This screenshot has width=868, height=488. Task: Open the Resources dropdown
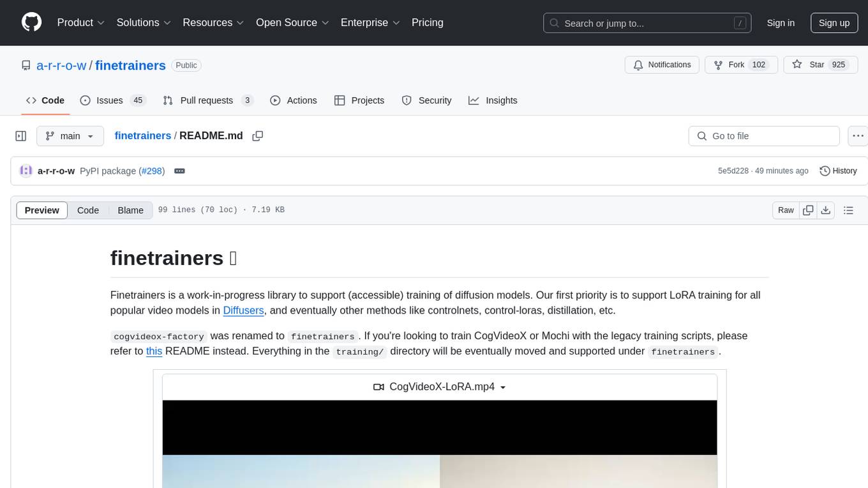[x=213, y=22]
